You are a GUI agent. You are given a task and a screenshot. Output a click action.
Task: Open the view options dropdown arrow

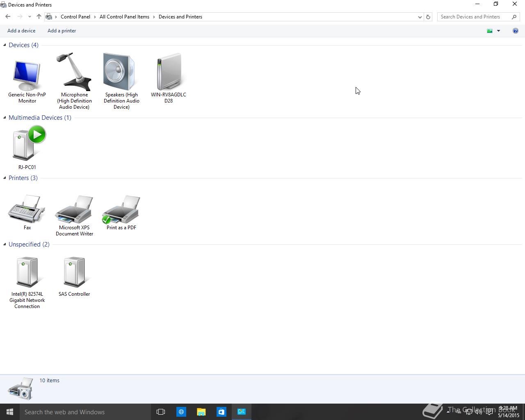point(498,31)
